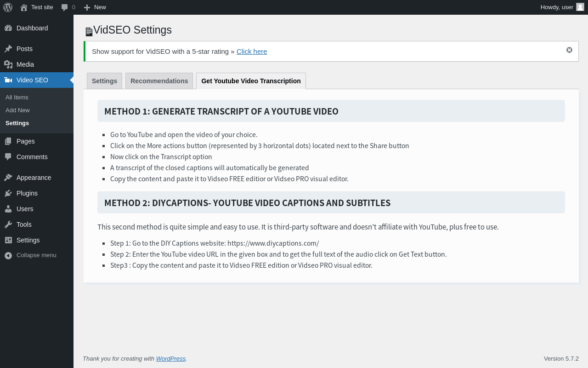Dismiss the 5-star rating notice

coord(569,50)
